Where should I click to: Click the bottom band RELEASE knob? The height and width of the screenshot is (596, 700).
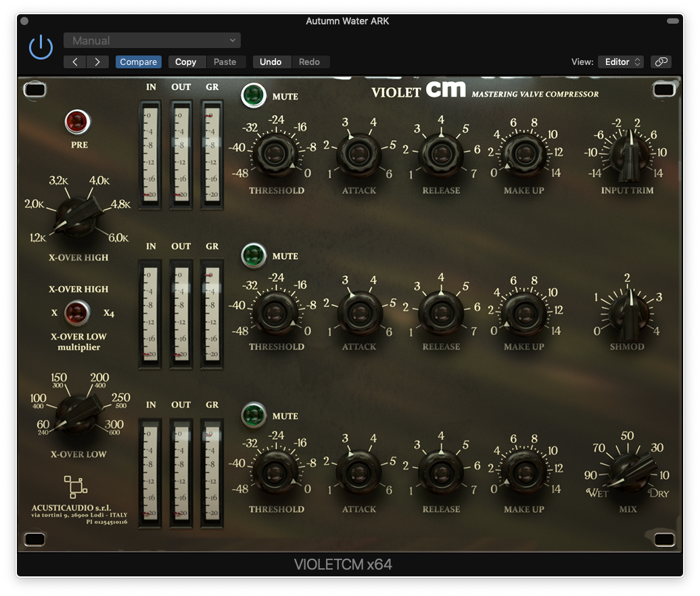[441, 472]
